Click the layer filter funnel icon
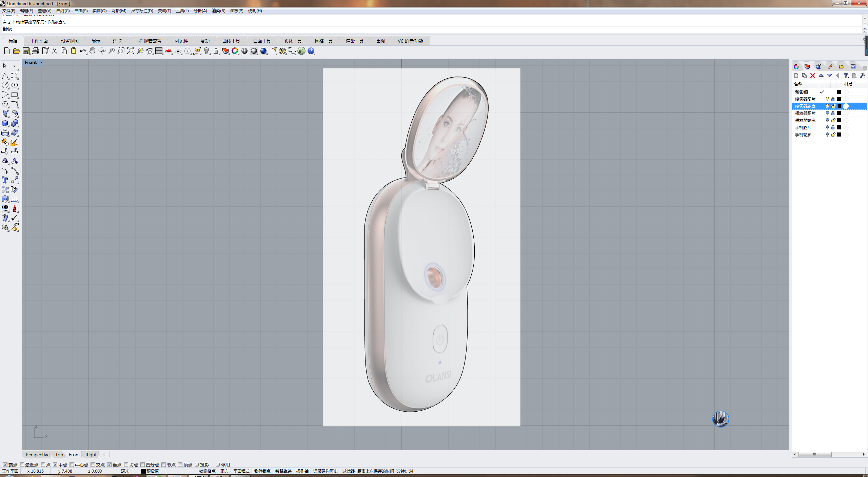Screen dimensions: 868x477 pos(846,76)
